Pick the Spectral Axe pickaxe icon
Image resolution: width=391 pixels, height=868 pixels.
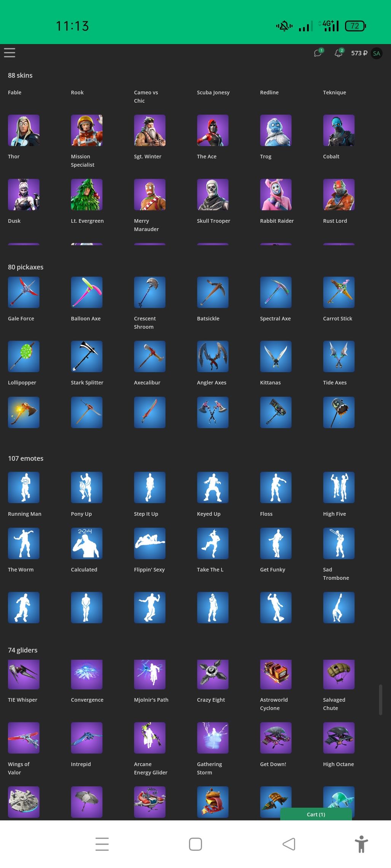[276, 292]
